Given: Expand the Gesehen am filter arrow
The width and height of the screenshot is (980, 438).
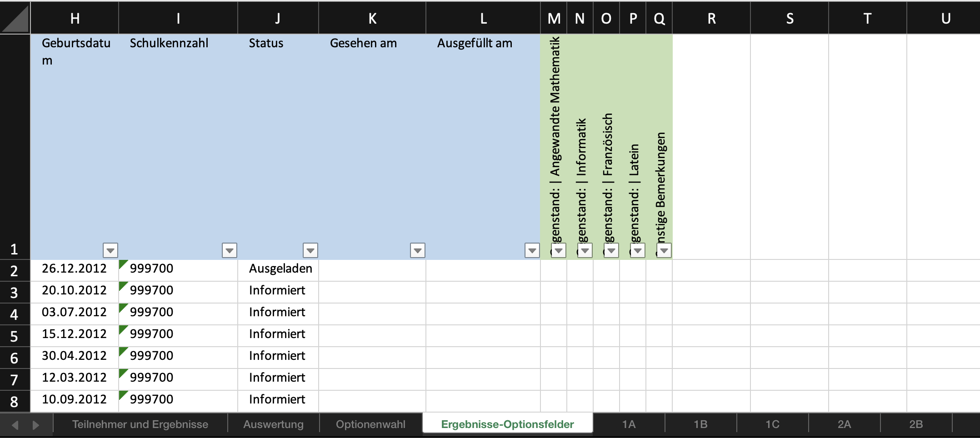Looking at the screenshot, I should pyautogui.click(x=418, y=250).
